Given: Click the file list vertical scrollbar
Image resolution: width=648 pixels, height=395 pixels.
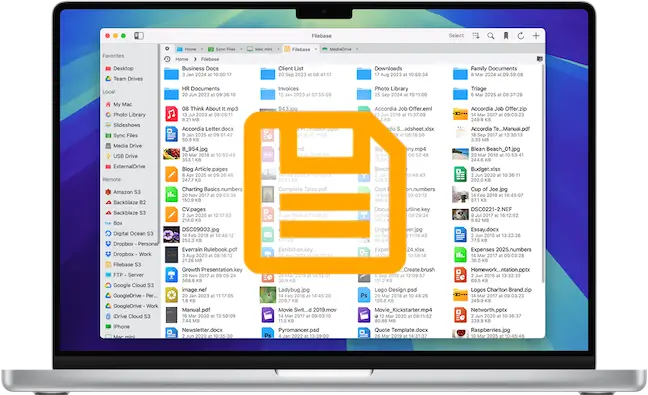Looking at the screenshot, I should [x=543, y=174].
